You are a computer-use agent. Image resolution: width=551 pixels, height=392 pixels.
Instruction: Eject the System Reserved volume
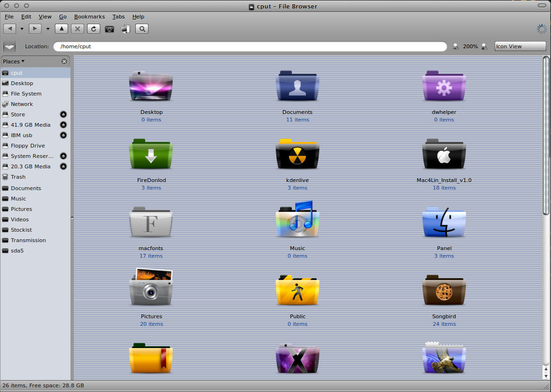(63, 156)
